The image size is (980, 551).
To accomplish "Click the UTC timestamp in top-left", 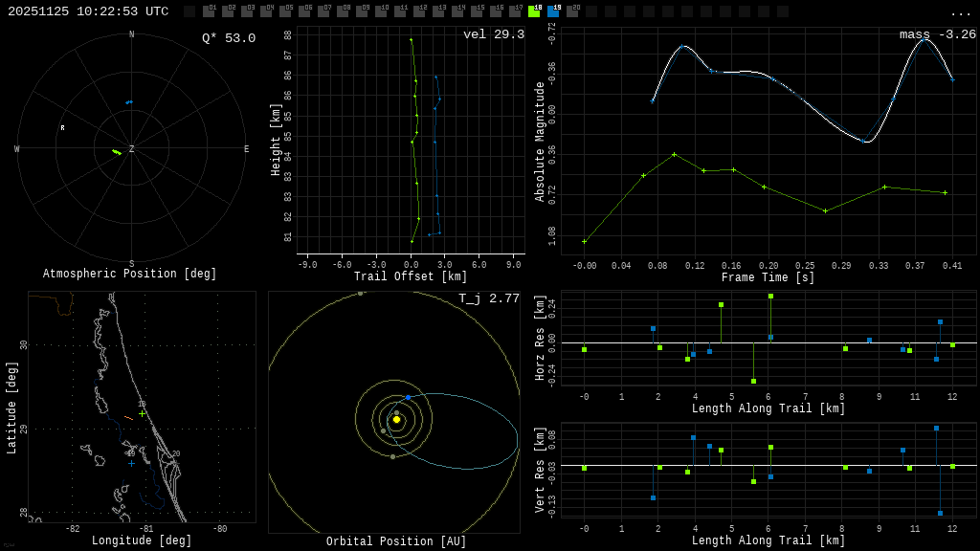I will (x=88, y=11).
